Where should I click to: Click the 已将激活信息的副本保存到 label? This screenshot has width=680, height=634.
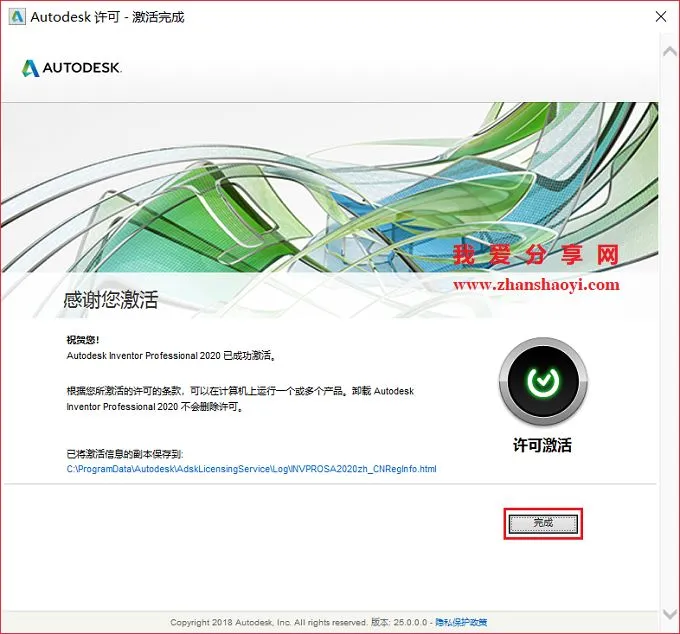coord(125,454)
